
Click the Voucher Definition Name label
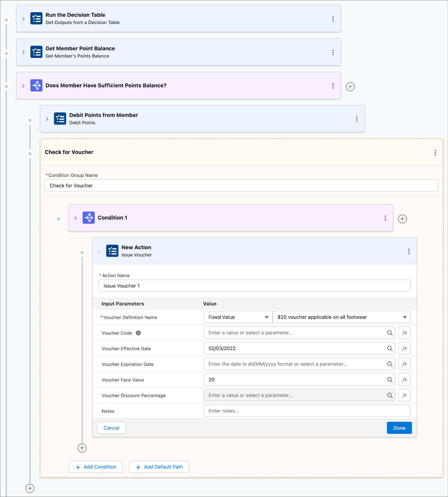tap(130, 317)
